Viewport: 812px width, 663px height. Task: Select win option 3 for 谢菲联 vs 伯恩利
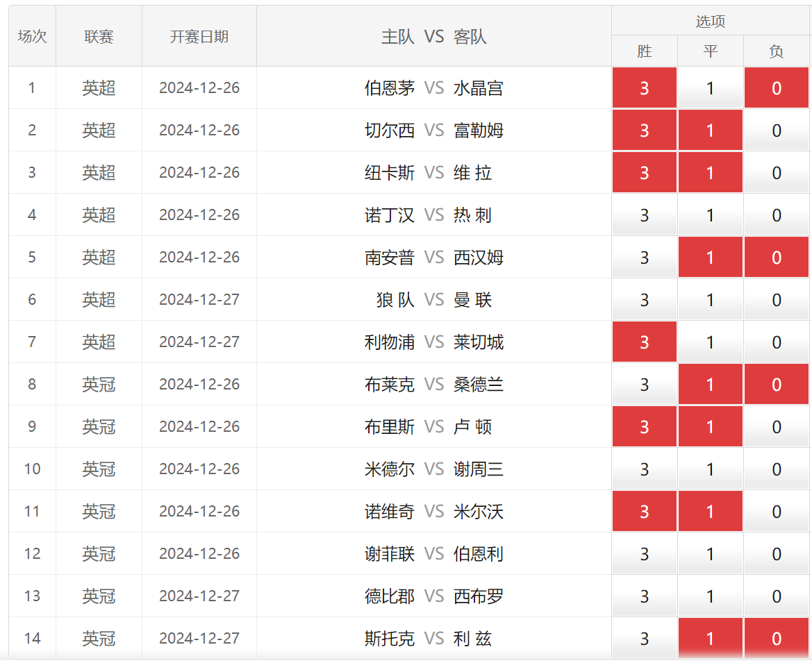tap(644, 554)
